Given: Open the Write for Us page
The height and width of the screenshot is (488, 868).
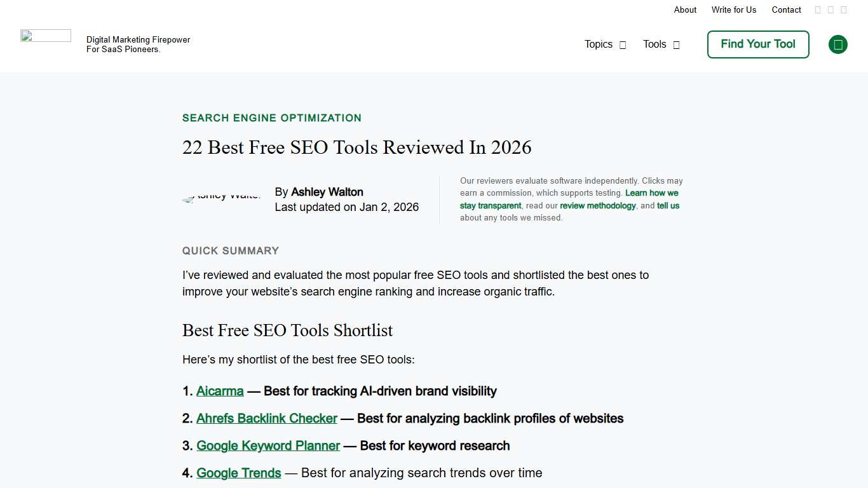Looking at the screenshot, I should pyautogui.click(x=734, y=10).
